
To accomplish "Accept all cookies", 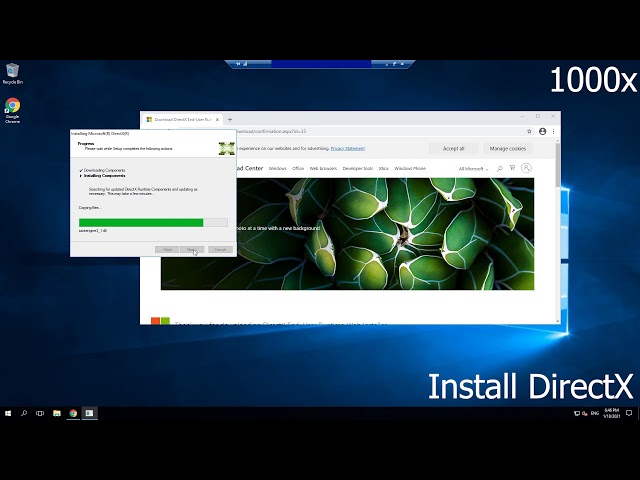I will pyautogui.click(x=453, y=149).
